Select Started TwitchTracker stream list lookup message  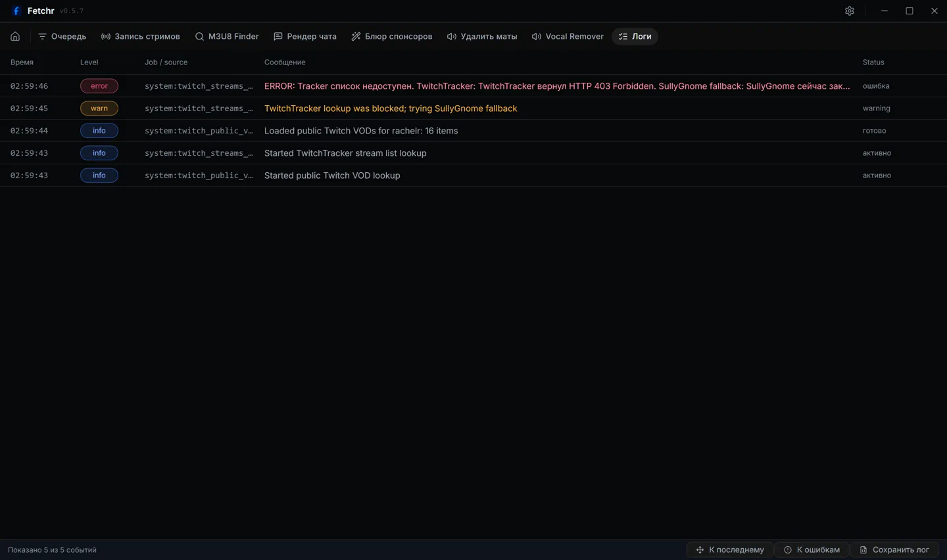click(x=345, y=153)
